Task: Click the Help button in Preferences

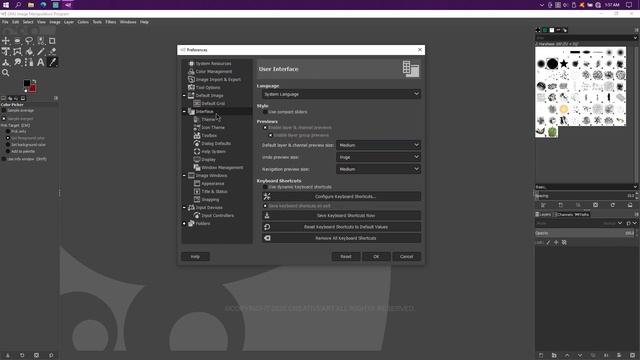Action: point(195,257)
